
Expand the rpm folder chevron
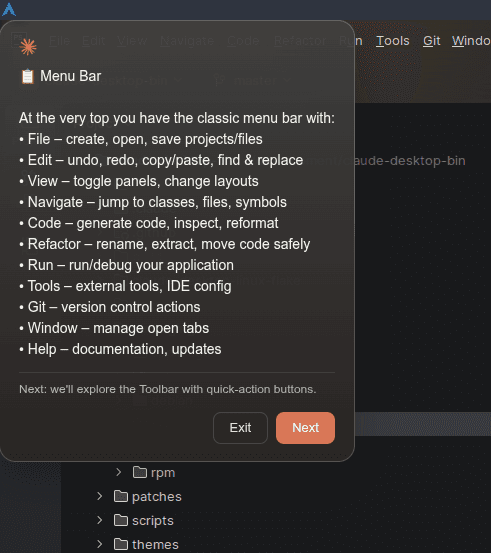119,472
